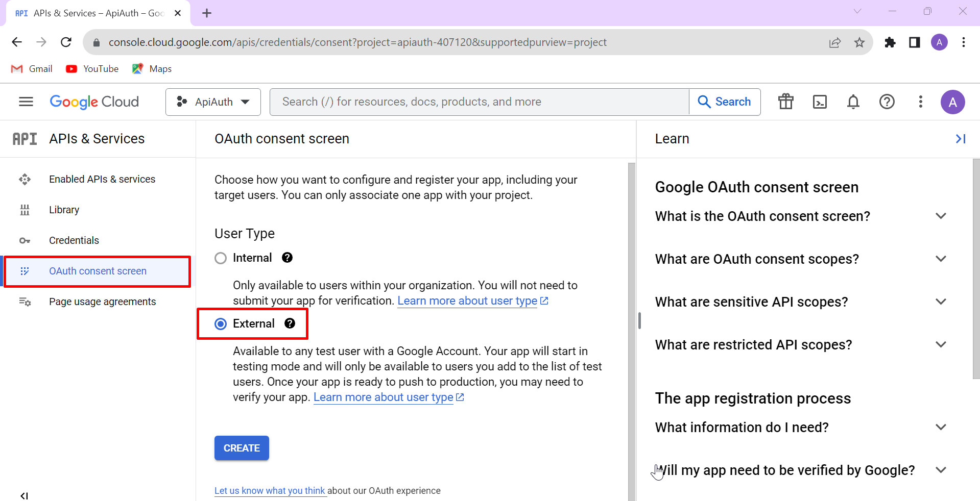Click the Help question mark icon
The image size is (980, 501).
tap(887, 102)
